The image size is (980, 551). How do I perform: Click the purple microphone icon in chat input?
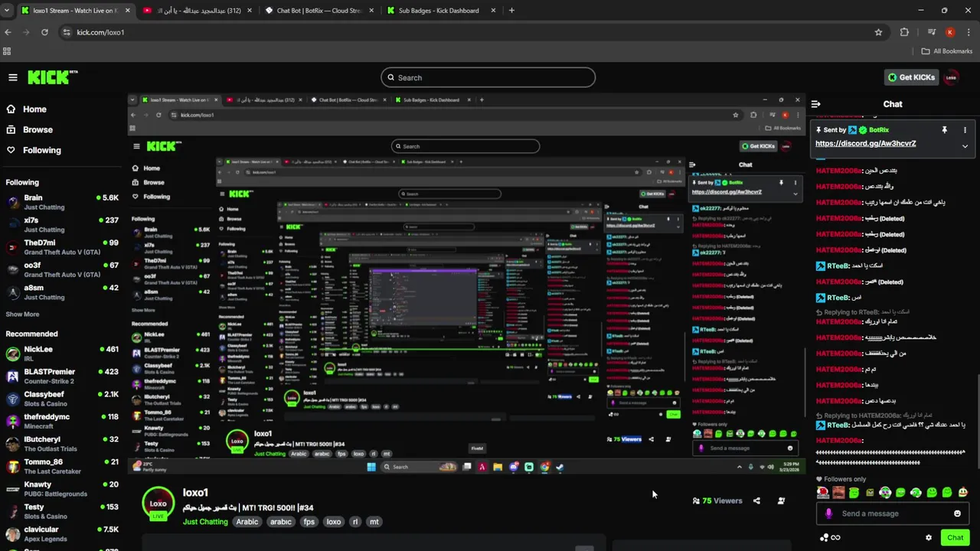828,514
